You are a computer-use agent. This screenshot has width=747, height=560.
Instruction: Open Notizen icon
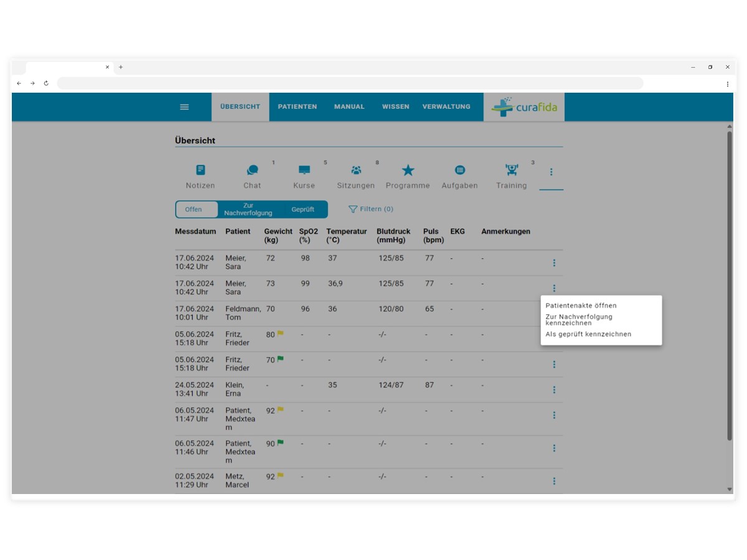coord(200,170)
